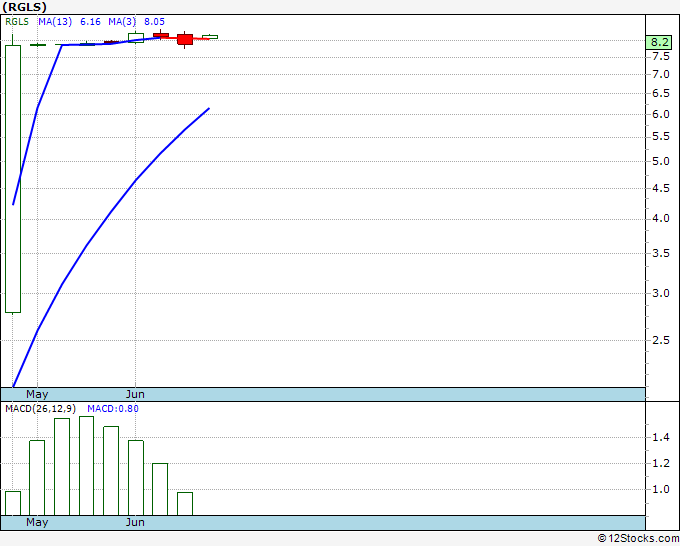Click the 6.5 price axis label
The height and width of the screenshot is (546, 680).
(661, 94)
